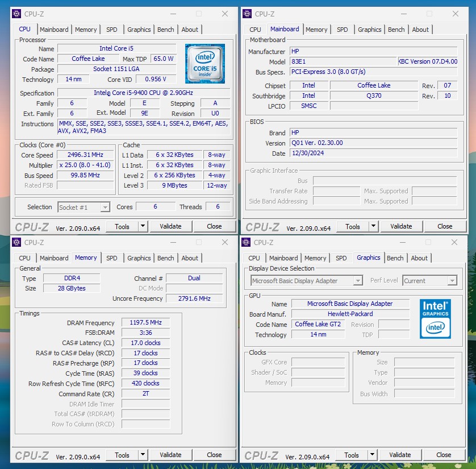Open Tools dropdown arrow in Mainboard window
This screenshot has width=476, height=469.
point(373,226)
